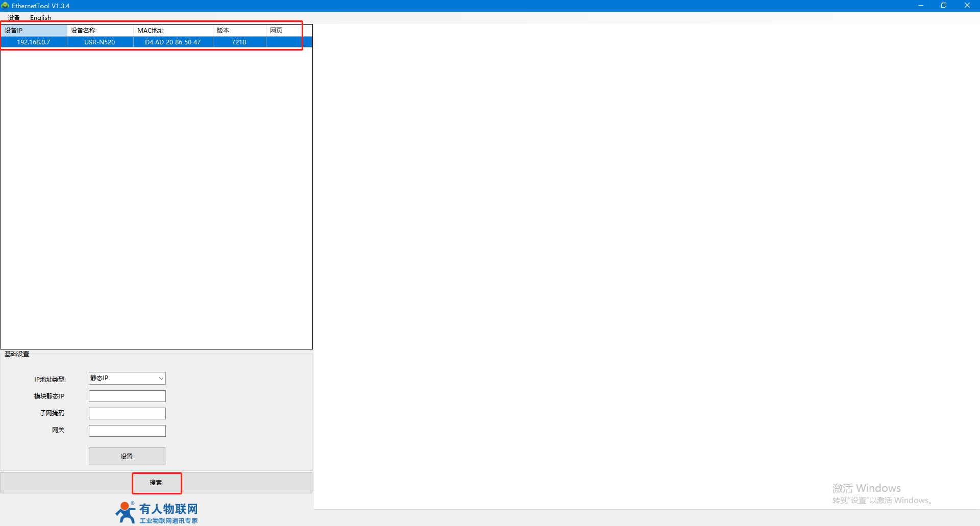Search for devices with 搜索 button

click(x=156, y=483)
